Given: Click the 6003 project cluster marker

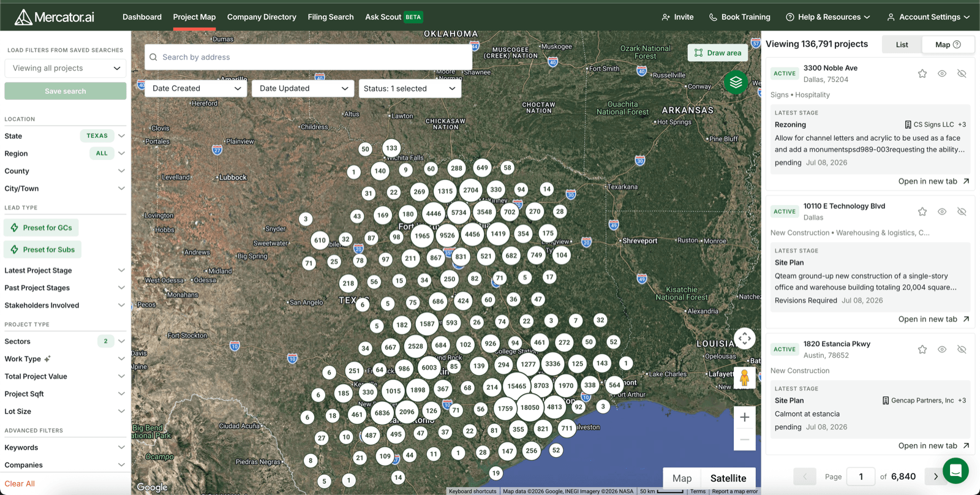Looking at the screenshot, I should coord(429,368).
